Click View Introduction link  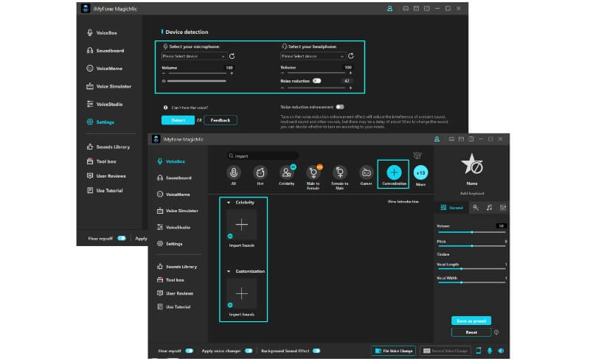tap(403, 202)
